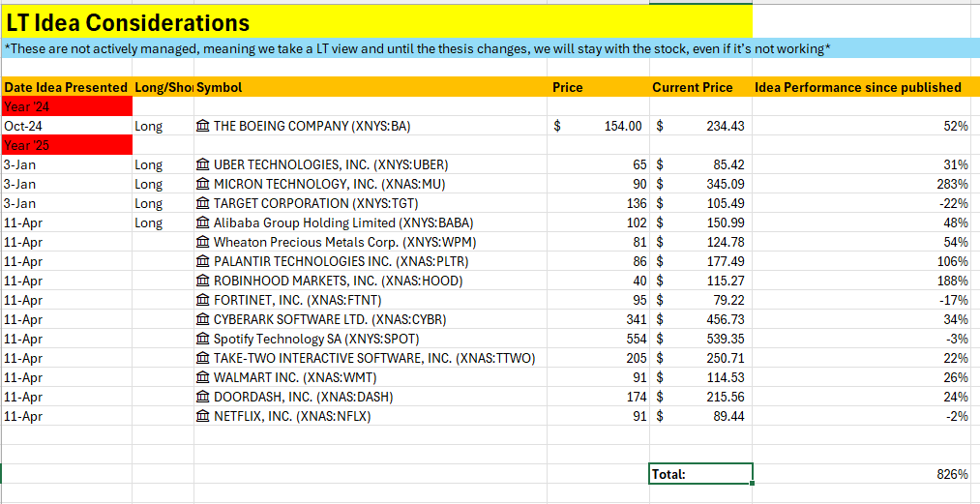The width and height of the screenshot is (980, 504).
Task: Select Spotify's price cell 554
Action: coord(599,340)
